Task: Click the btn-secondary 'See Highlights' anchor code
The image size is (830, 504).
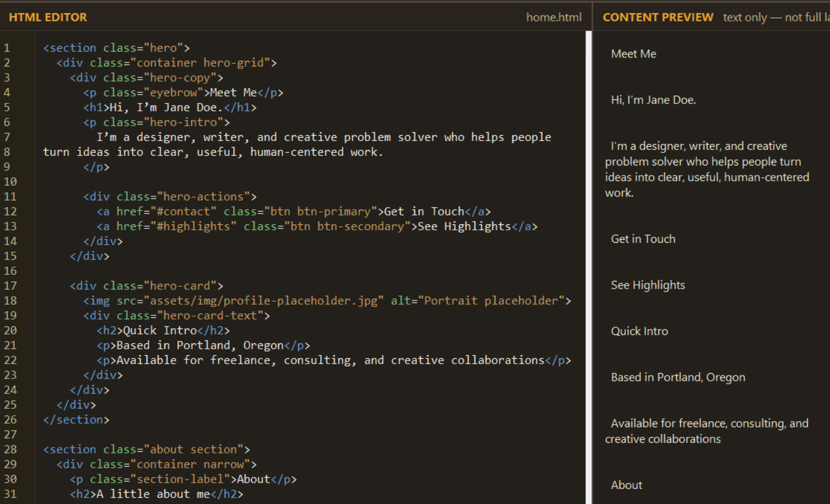Action: pos(317,226)
